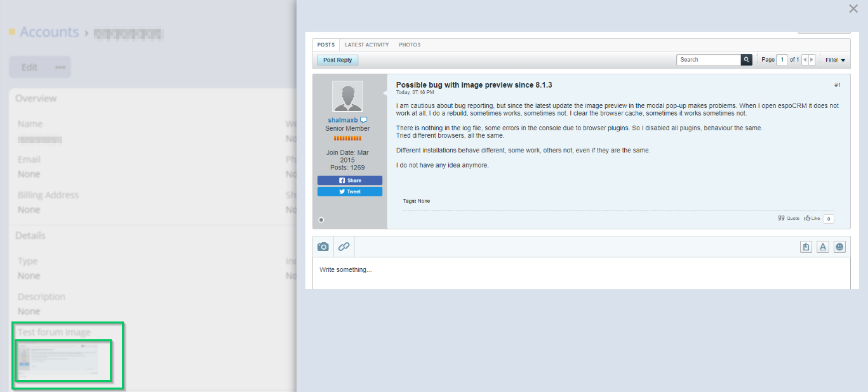Toggle the text formatting A icon
This screenshot has height=392, width=868.
click(823, 247)
